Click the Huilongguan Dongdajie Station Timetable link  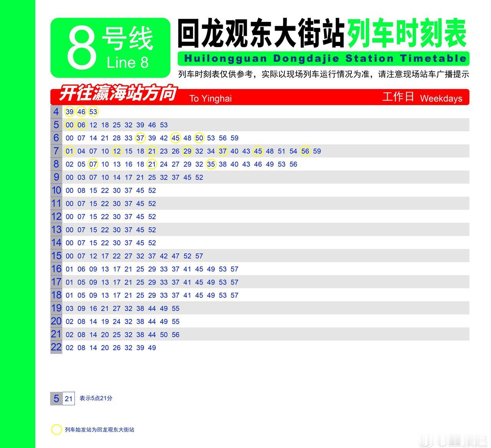pyautogui.click(x=325, y=58)
